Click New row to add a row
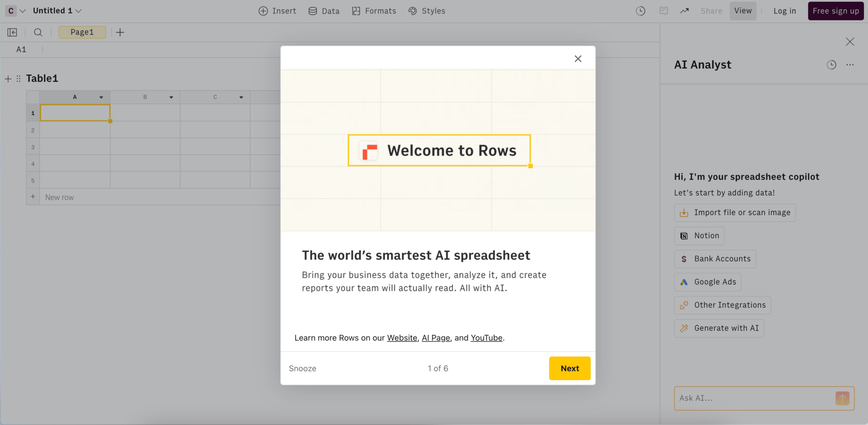868x425 pixels. pyautogui.click(x=59, y=197)
